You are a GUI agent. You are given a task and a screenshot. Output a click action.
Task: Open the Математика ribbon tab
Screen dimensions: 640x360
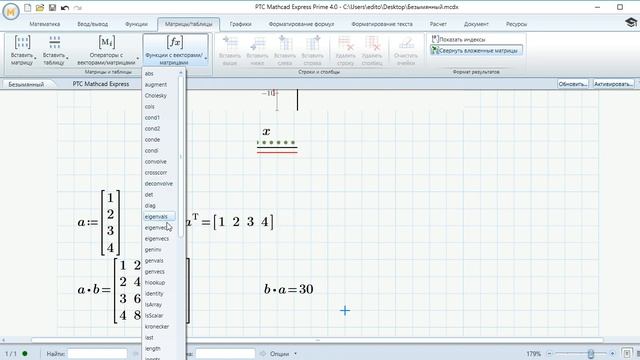[x=45, y=24]
